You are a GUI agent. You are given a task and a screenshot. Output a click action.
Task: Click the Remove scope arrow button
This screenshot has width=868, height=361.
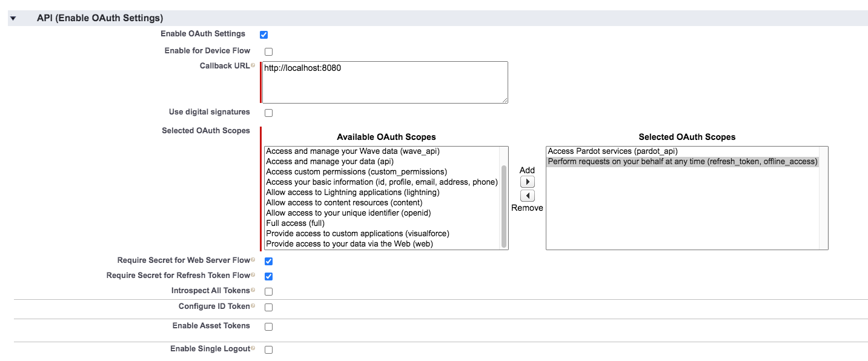tap(527, 196)
